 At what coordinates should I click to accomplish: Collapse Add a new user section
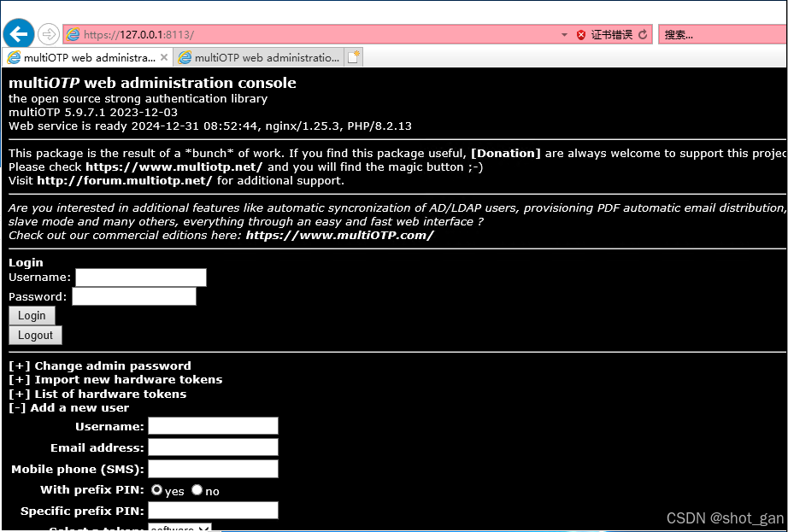[x=69, y=408]
